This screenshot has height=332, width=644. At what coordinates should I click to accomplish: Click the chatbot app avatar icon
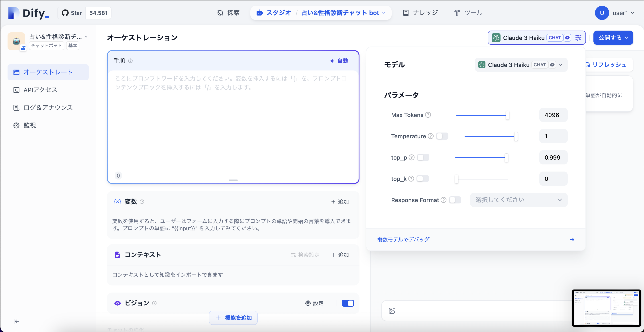(x=16, y=41)
